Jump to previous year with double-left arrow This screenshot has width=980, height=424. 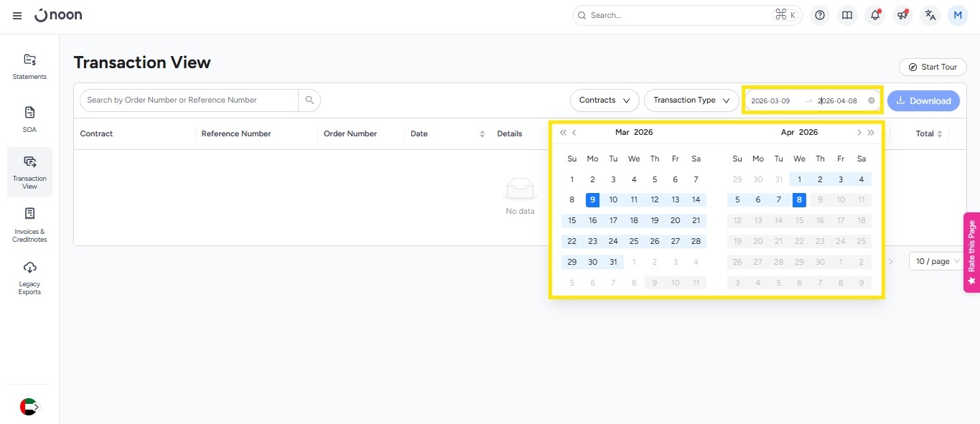(x=563, y=133)
